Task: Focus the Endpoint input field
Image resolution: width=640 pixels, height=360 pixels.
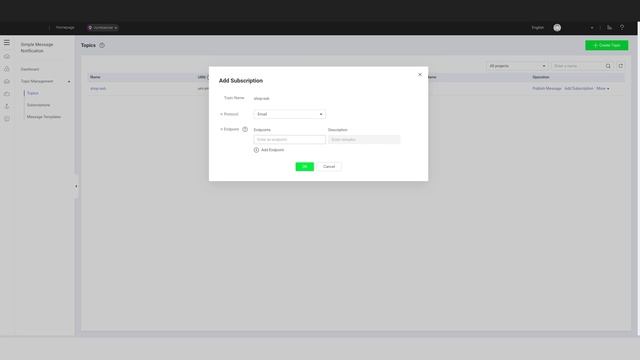Action: [289, 140]
